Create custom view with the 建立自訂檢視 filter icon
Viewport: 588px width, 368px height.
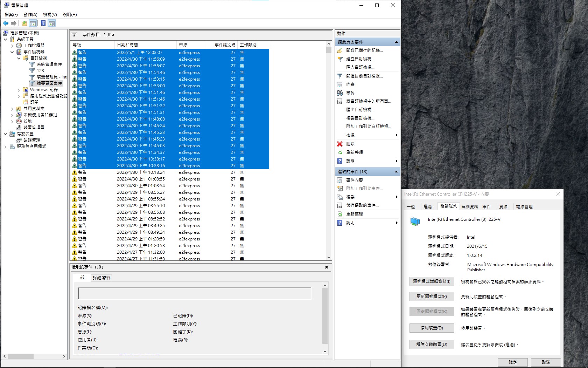[340, 59]
